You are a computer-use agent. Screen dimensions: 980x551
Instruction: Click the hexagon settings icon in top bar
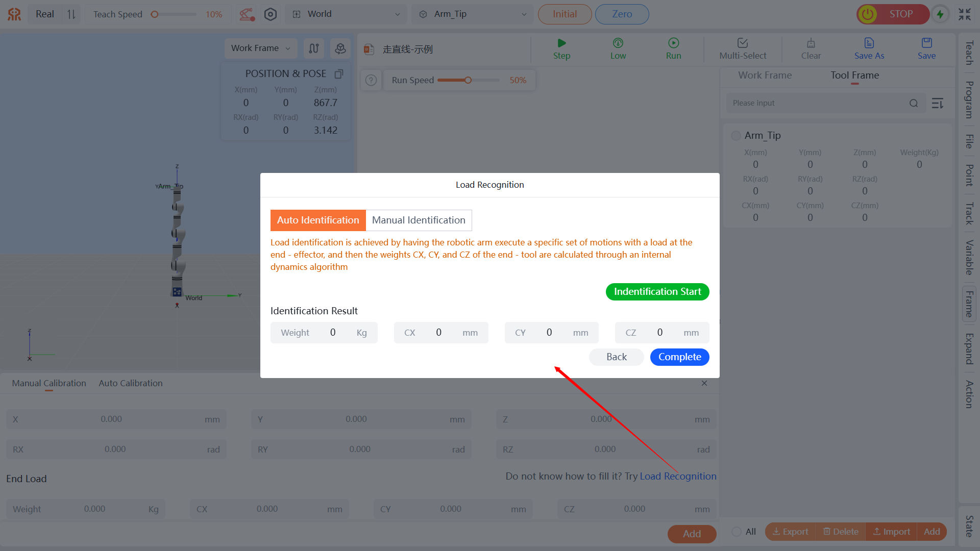(271, 14)
